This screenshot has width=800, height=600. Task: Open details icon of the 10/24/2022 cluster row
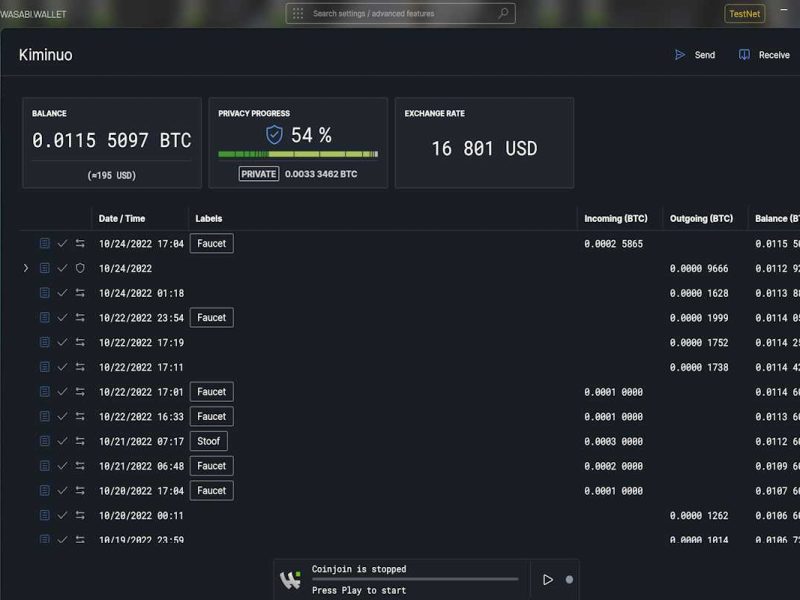[x=45, y=268]
